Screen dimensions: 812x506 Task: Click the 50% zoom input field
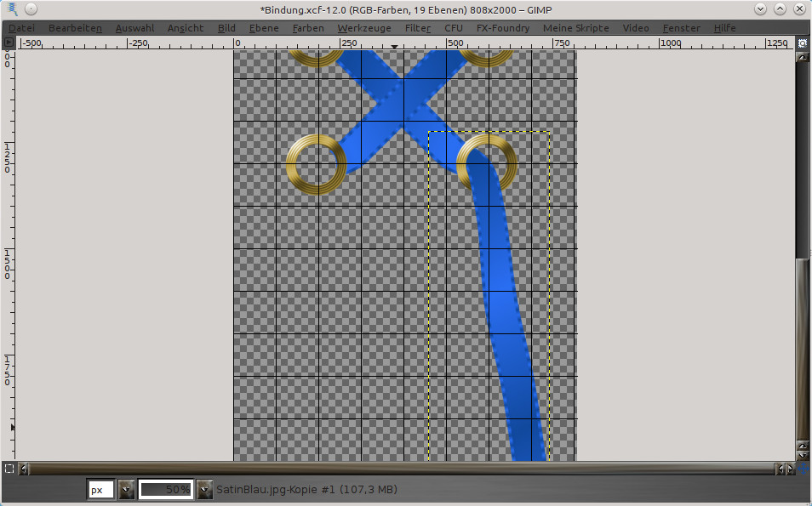(x=166, y=490)
